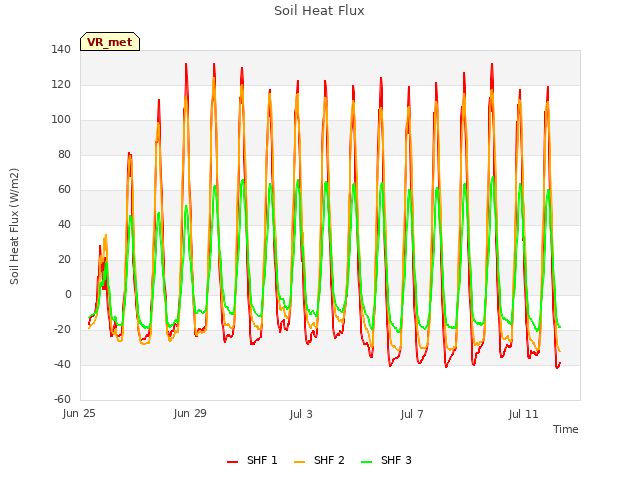
Task: Click the -40 y-axis tick label
Action: (x=62, y=364)
